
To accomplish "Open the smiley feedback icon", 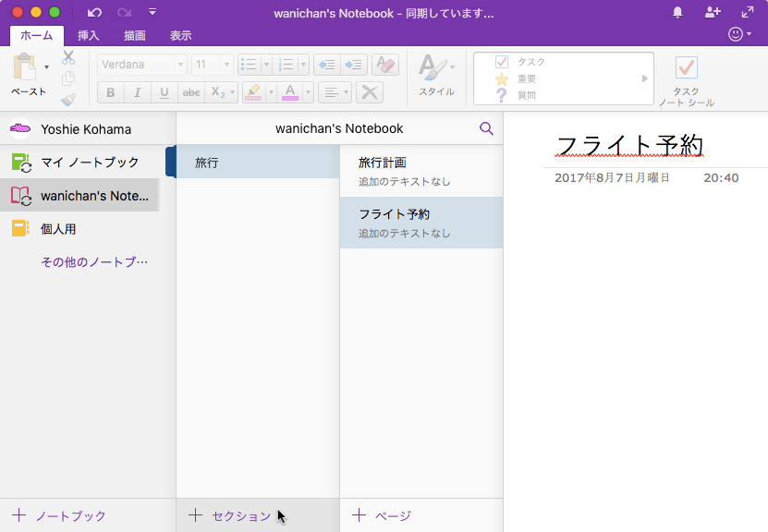I will 736,34.
